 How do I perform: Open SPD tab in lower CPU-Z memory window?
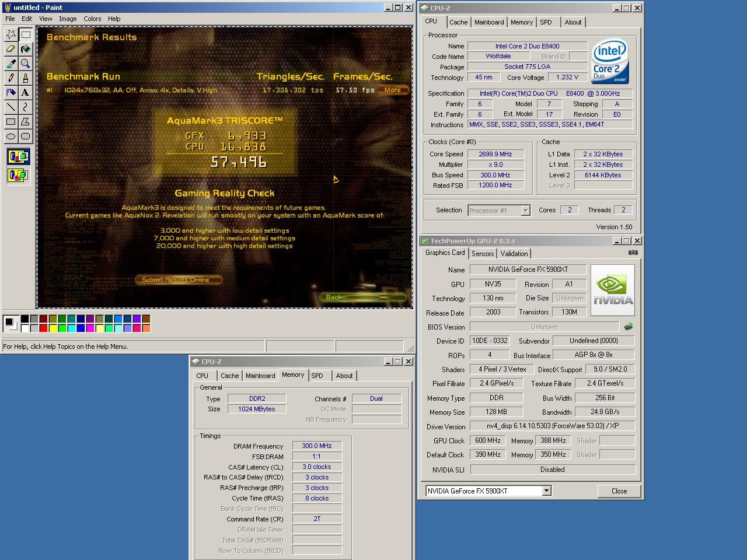tap(317, 376)
